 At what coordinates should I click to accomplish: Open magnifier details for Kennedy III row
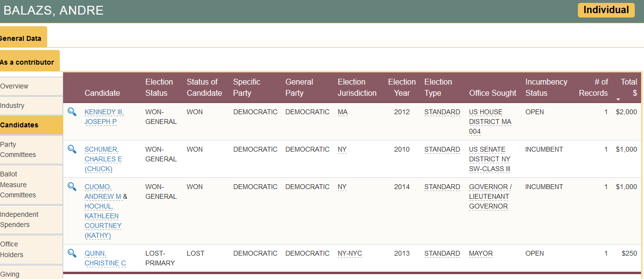pyautogui.click(x=72, y=112)
